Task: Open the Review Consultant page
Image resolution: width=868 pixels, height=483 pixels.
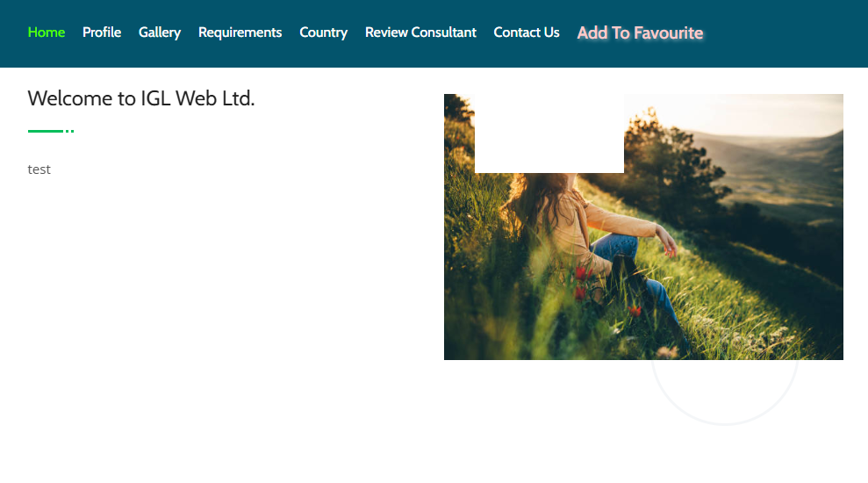Action: 420,32
